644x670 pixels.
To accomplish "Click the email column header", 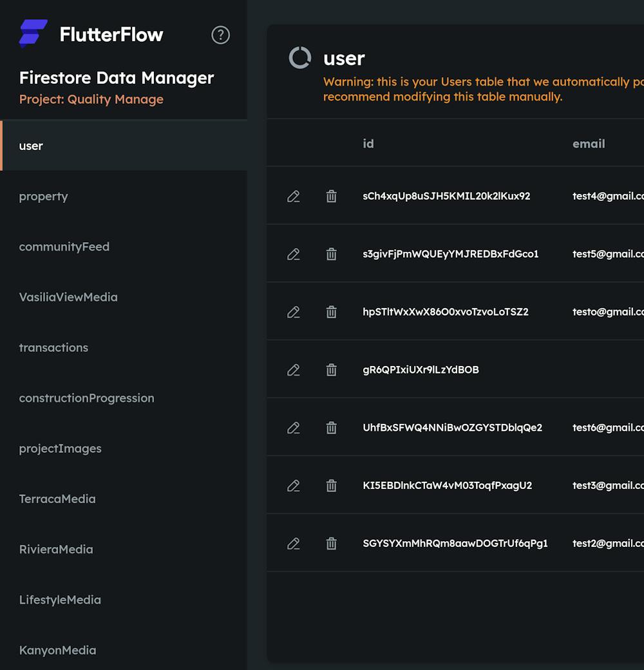I will coord(589,144).
